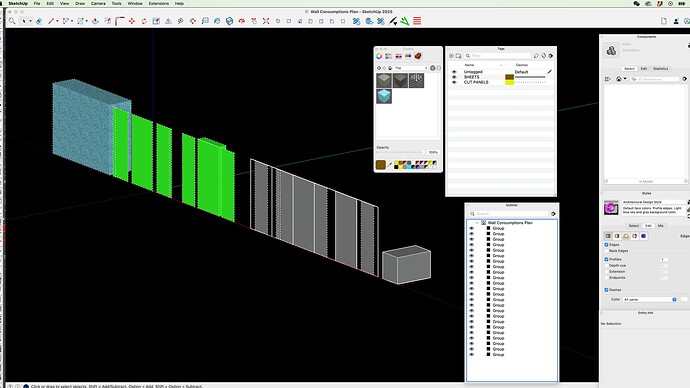
Task: Click the CUT PANELS yellow color swatch
Action: 509,82
